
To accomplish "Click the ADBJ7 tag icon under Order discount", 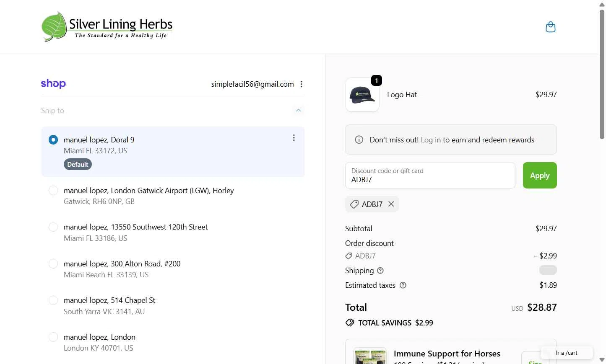I will coord(349,256).
